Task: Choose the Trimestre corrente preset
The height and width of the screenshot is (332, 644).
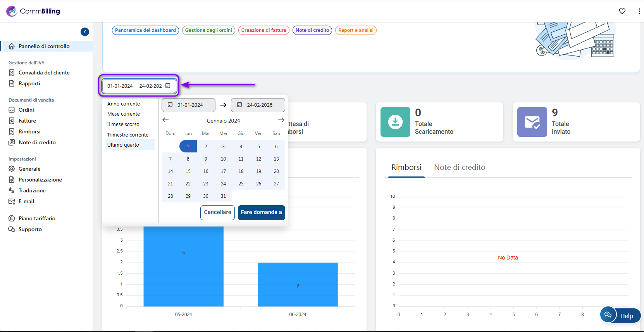Action: 128,135
